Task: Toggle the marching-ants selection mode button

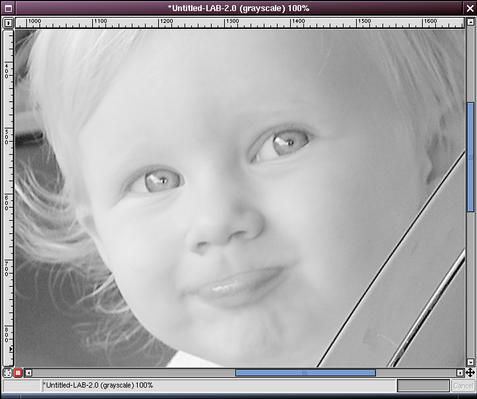Action: (7, 373)
